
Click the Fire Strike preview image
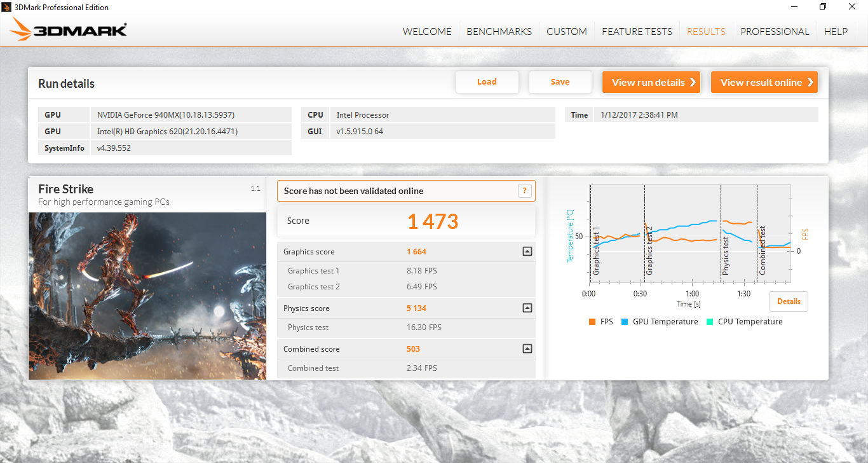coord(147,296)
